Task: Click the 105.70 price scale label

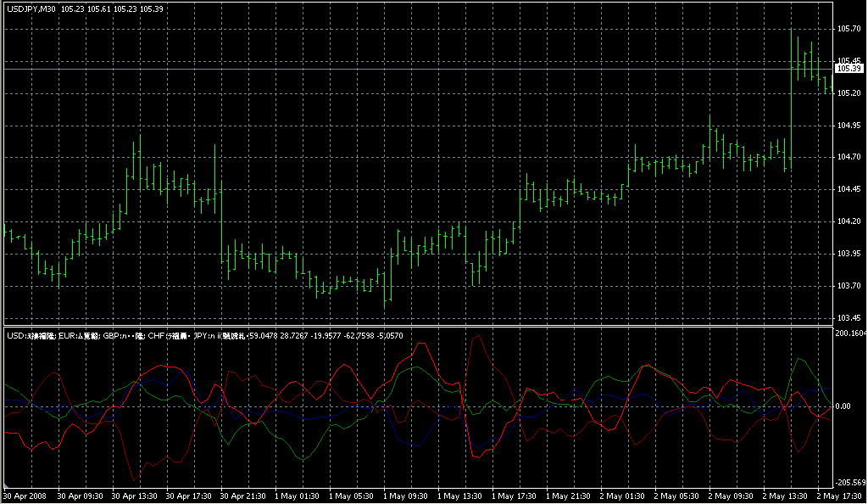Action: pyautogui.click(x=849, y=29)
